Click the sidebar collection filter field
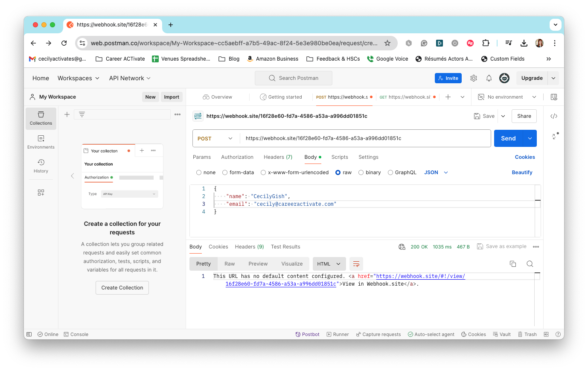Viewport: 588px width, 371px height. pos(122,114)
